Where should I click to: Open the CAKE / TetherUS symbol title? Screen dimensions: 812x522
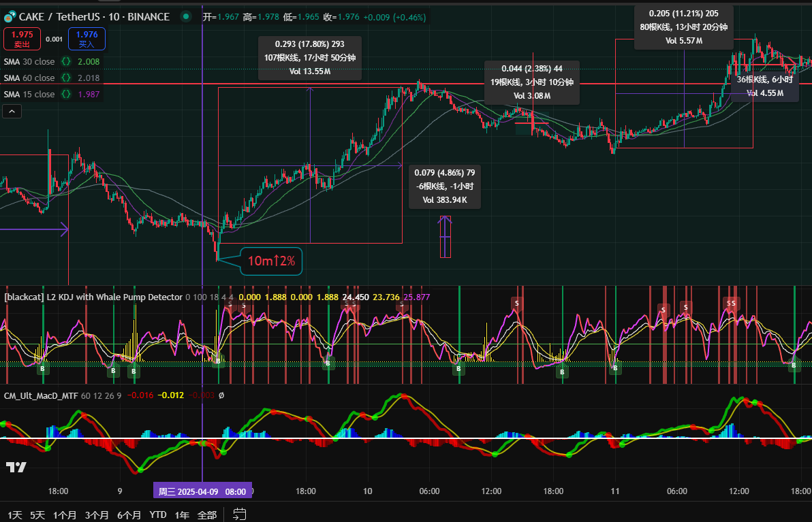[x=94, y=17]
